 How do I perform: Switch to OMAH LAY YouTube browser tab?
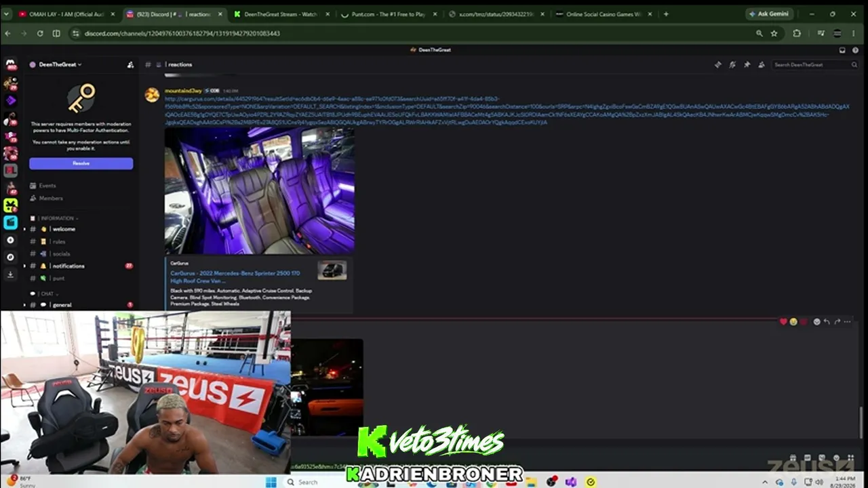[66, 14]
